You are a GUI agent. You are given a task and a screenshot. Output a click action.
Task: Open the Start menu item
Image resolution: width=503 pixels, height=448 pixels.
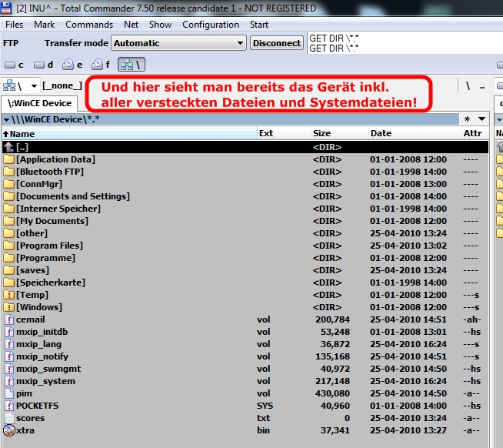(259, 25)
